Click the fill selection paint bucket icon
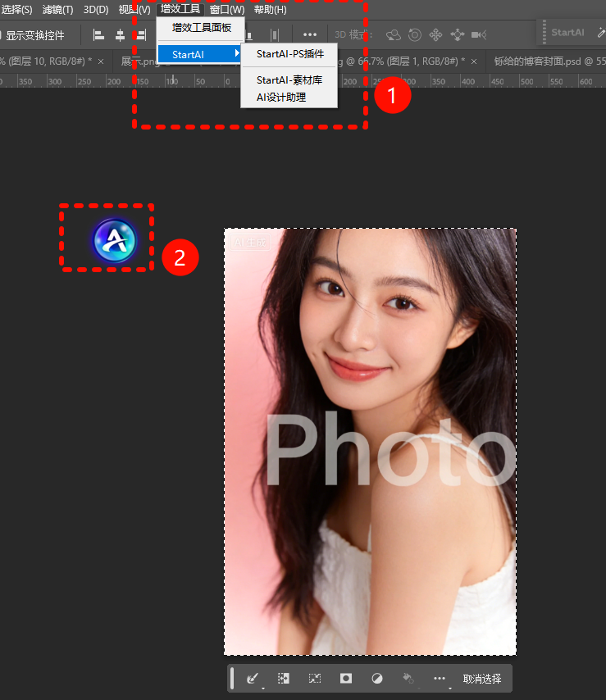This screenshot has height=700, width=606. pyautogui.click(x=408, y=679)
